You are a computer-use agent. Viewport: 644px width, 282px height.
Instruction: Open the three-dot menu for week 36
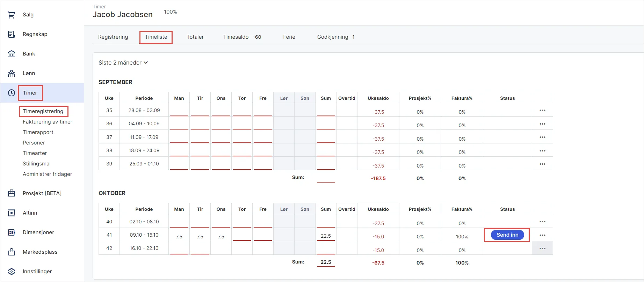tap(542, 124)
